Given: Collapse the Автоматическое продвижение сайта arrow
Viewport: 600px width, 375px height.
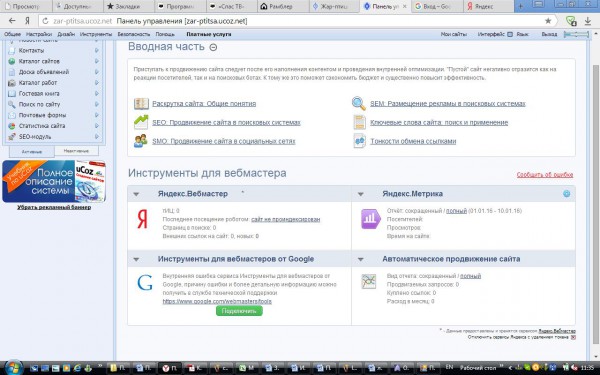Looking at the screenshot, I should 360,259.
